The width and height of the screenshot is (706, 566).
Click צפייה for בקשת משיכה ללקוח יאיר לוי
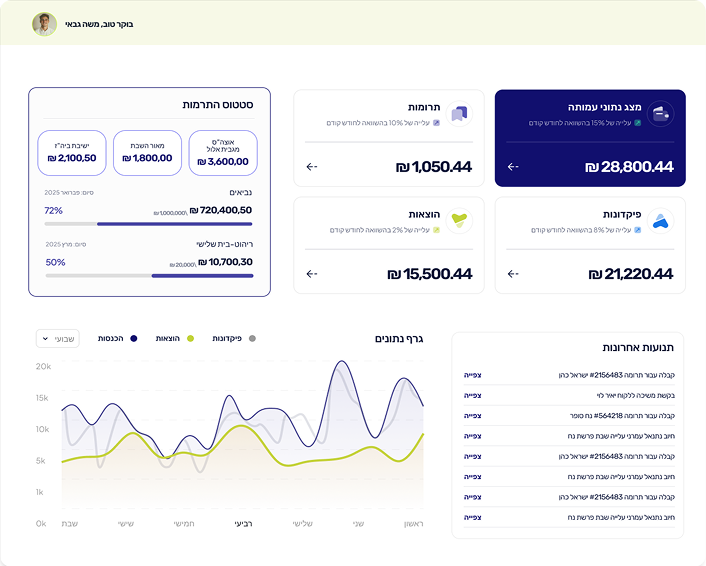[x=473, y=395]
